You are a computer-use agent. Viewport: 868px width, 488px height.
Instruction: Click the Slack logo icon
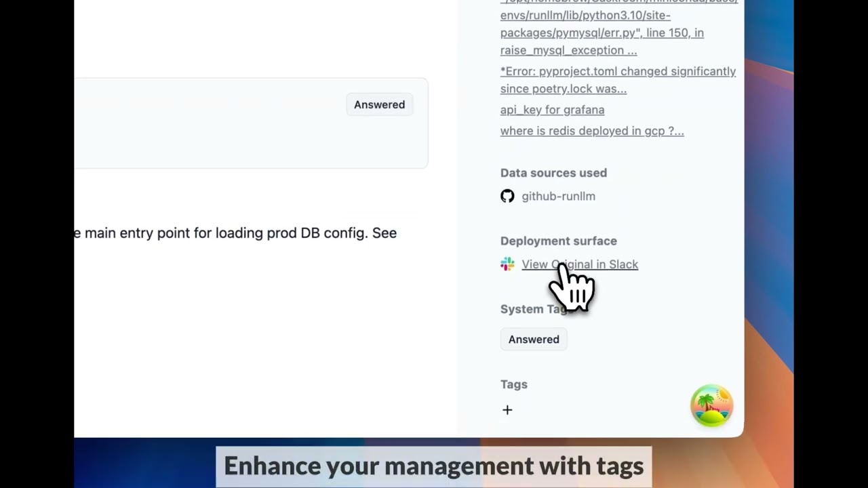(507, 264)
